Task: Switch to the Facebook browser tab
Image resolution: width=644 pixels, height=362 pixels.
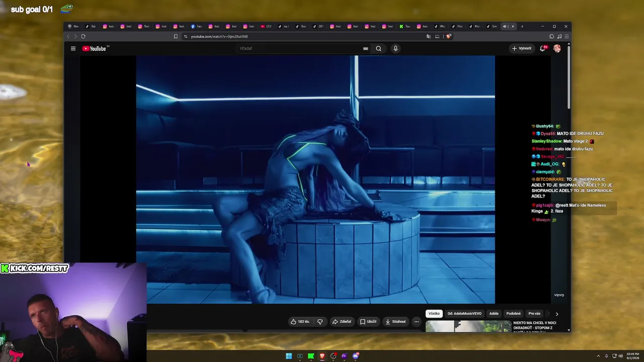Action: pyautogui.click(x=197, y=26)
